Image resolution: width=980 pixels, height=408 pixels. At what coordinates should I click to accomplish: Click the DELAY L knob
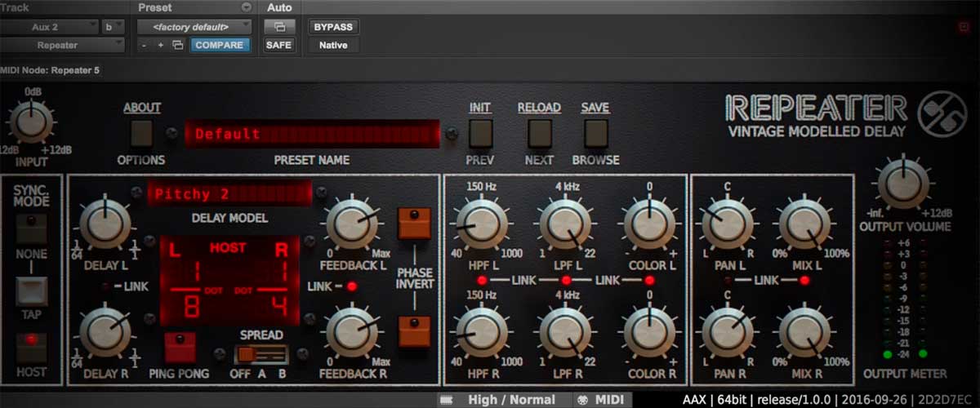(105, 224)
